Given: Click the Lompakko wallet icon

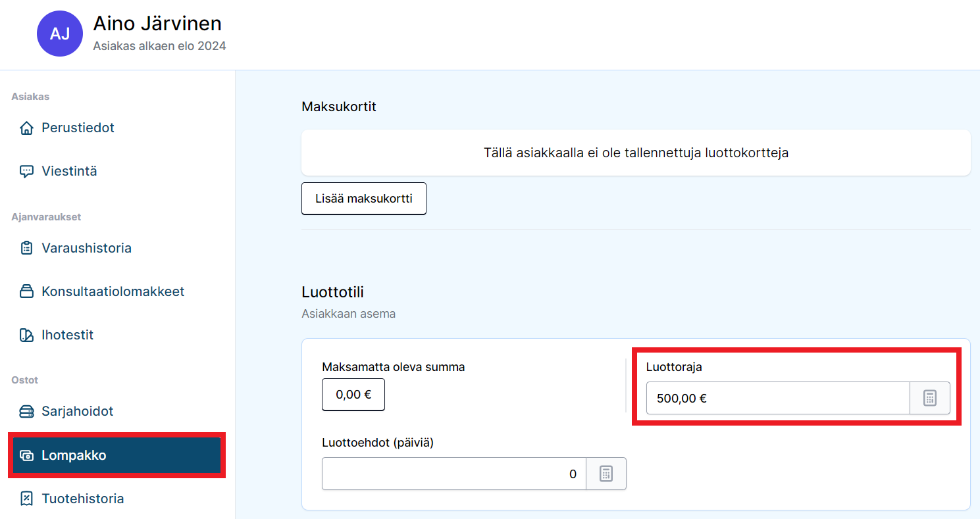Looking at the screenshot, I should 26,455.
